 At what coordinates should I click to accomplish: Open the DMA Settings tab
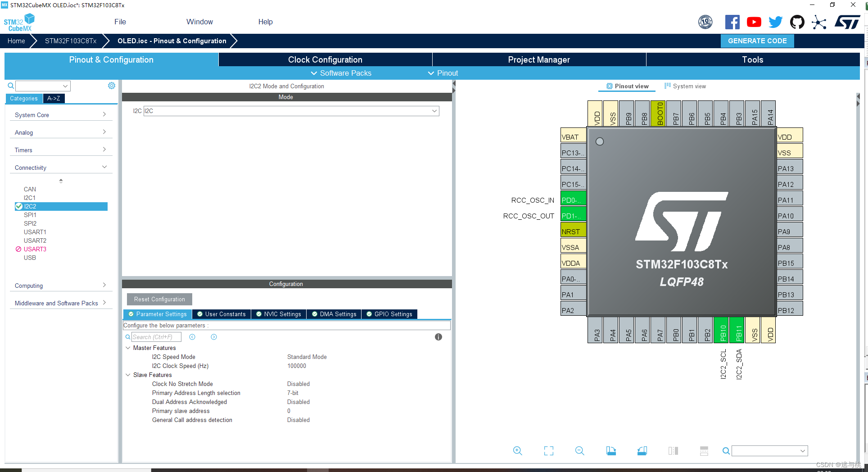pyautogui.click(x=334, y=314)
